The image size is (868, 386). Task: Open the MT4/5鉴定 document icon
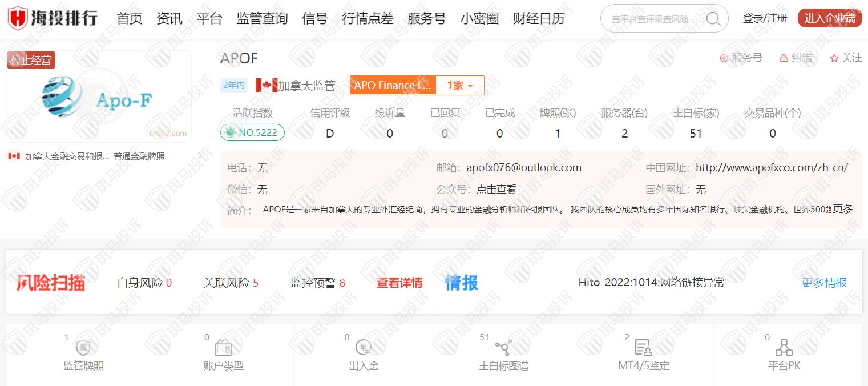(x=643, y=348)
